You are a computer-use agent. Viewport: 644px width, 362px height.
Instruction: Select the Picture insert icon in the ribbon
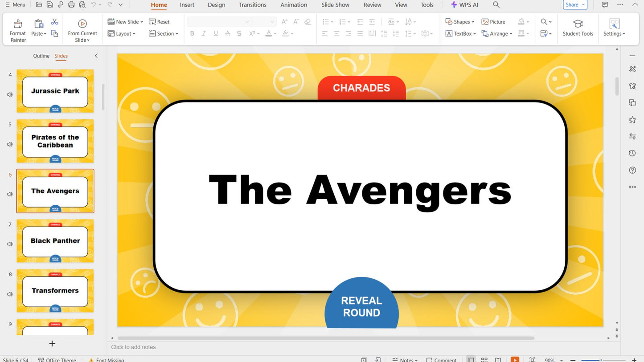(x=493, y=21)
